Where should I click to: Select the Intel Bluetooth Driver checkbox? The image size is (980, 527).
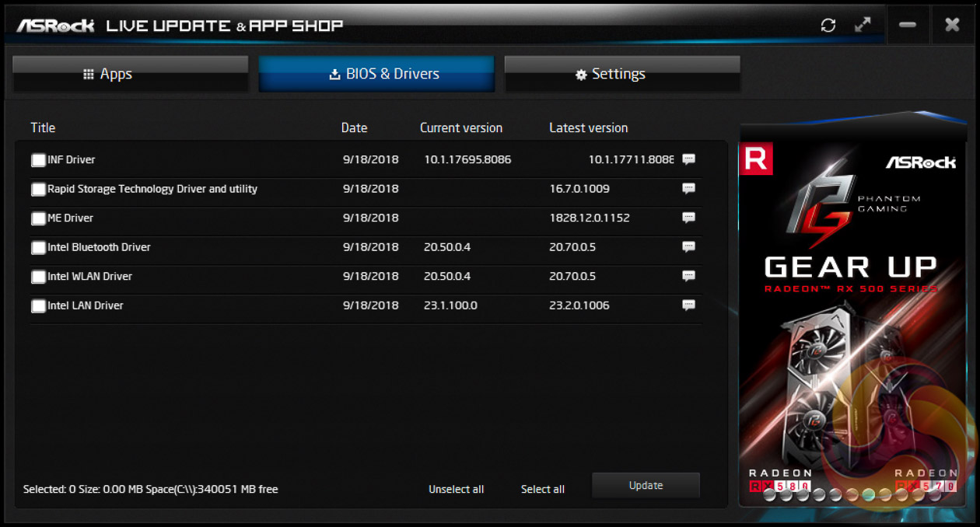[x=38, y=248]
